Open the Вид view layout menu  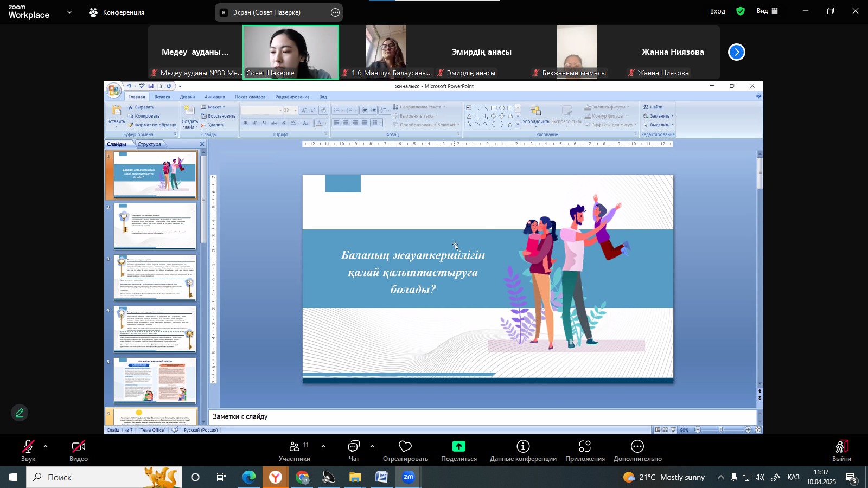767,11
